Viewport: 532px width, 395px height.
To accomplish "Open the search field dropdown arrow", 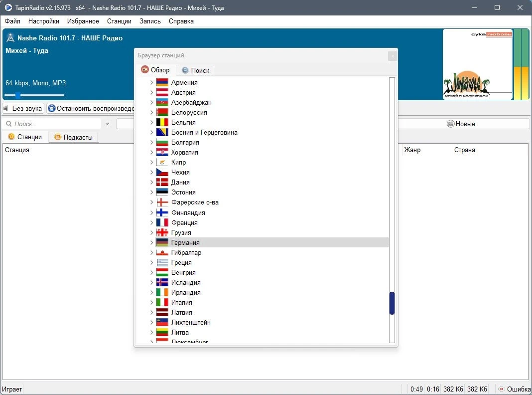I will pyautogui.click(x=107, y=124).
